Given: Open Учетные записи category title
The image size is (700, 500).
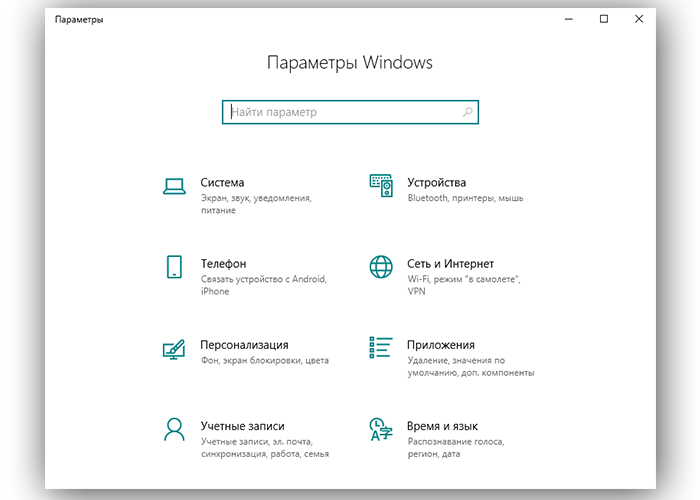Looking at the screenshot, I should pos(242,426).
